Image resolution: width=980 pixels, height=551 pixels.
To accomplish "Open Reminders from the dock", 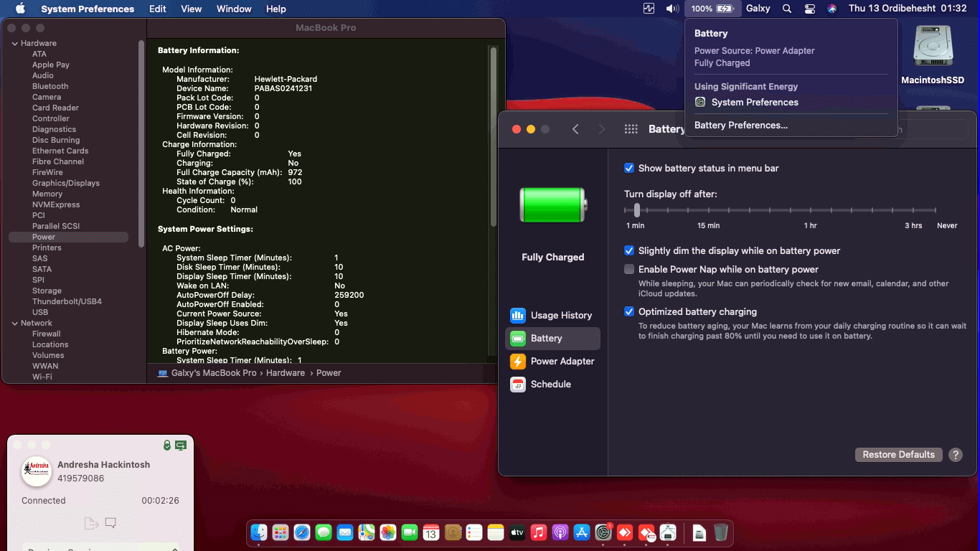I will coord(474,532).
